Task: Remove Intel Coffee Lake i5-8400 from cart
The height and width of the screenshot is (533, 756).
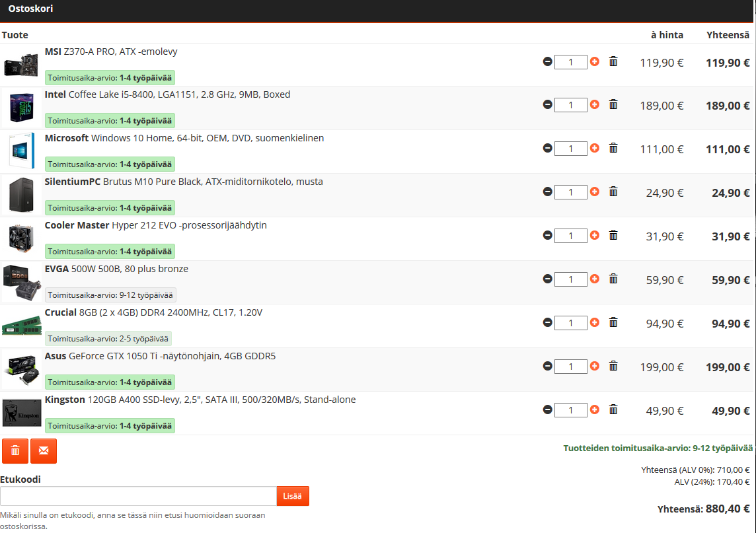Action: 613,104
